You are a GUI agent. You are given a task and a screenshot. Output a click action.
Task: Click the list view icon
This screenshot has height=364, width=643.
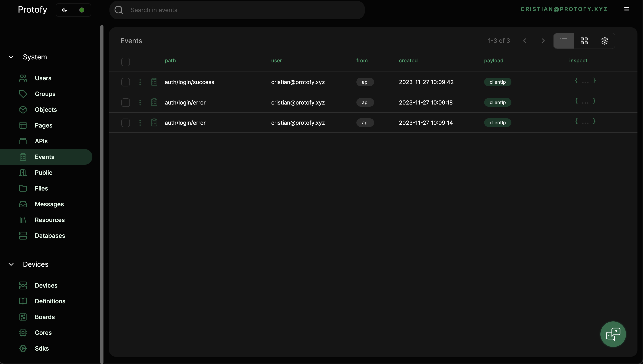564,41
